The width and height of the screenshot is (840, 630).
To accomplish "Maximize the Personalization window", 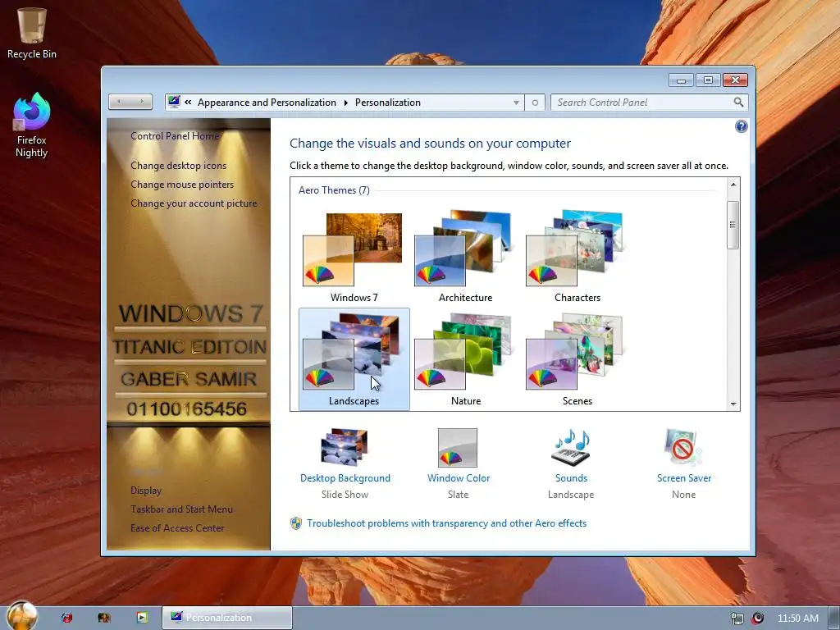I will click(x=708, y=80).
